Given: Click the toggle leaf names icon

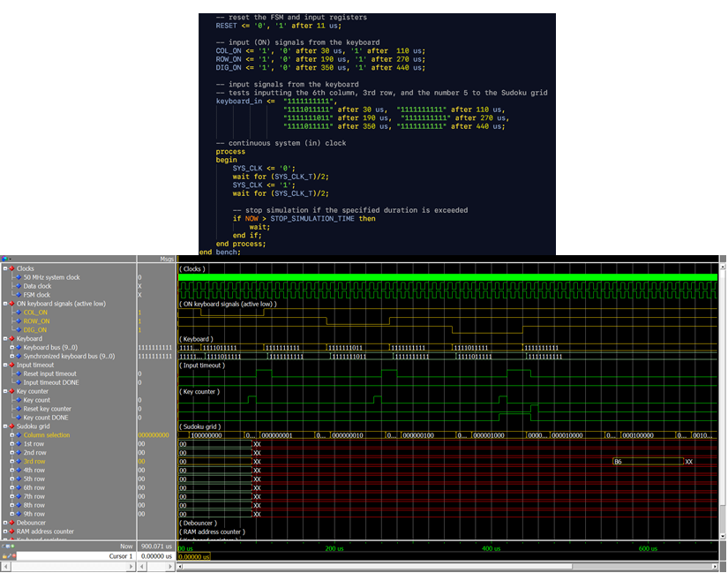Looking at the screenshot, I should (x=4, y=546).
